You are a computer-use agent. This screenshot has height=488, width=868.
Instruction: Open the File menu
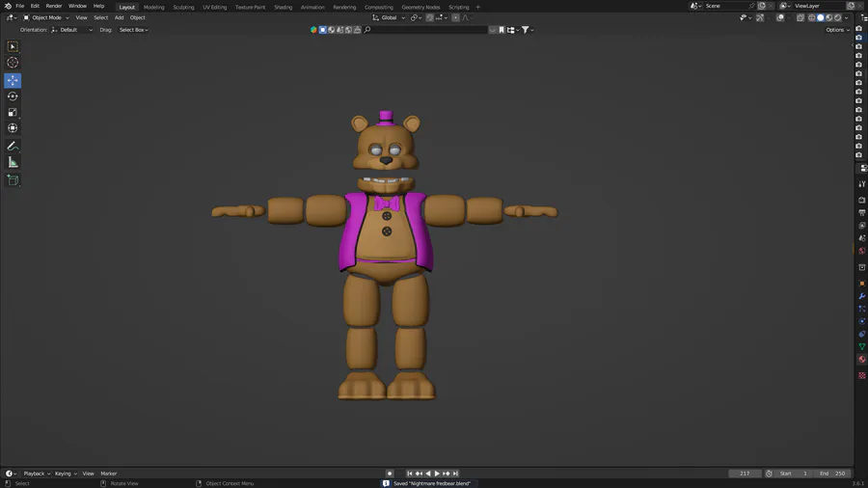coord(20,6)
